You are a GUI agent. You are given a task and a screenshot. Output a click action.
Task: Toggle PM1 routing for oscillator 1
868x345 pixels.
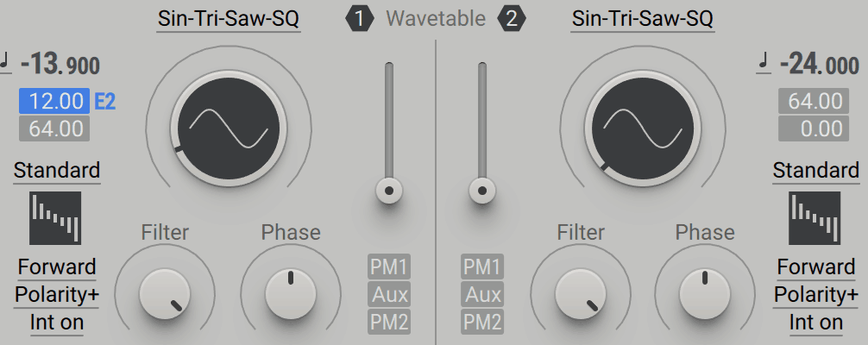[x=389, y=267]
